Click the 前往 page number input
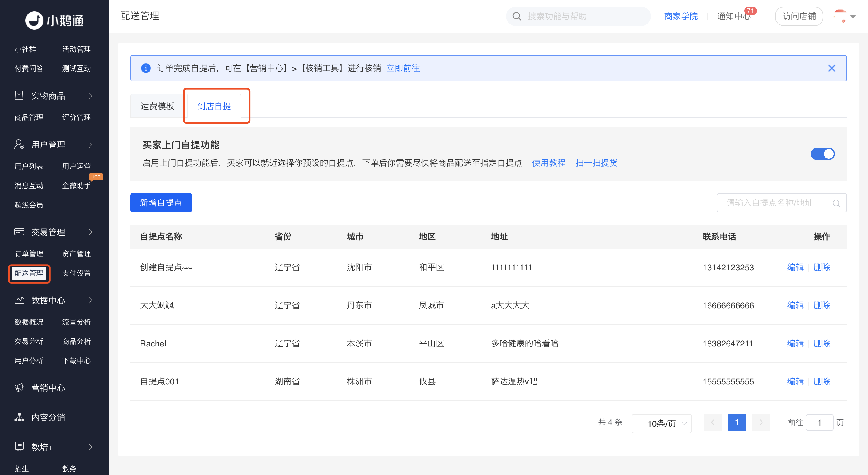868x475 pixels. (x=819, y=422)
